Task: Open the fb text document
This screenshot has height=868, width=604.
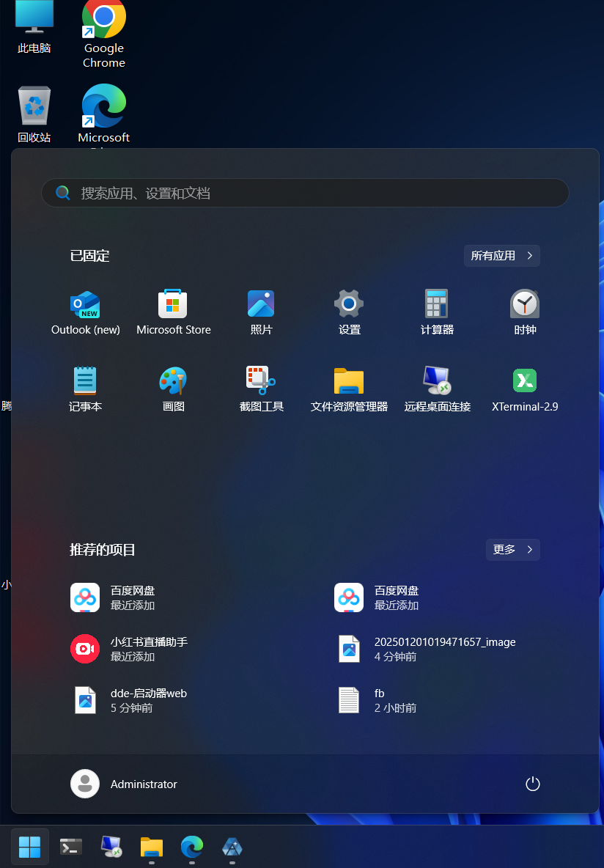Action: 377,700
